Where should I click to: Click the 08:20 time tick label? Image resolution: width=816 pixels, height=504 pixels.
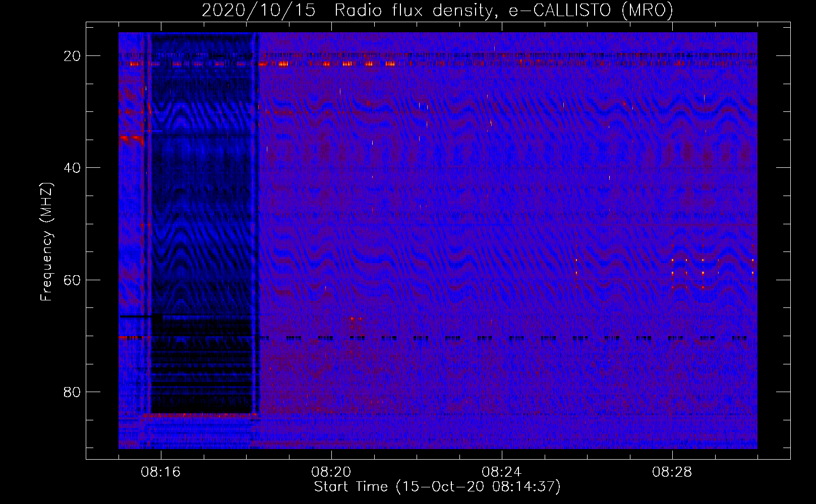pos(331,472)
